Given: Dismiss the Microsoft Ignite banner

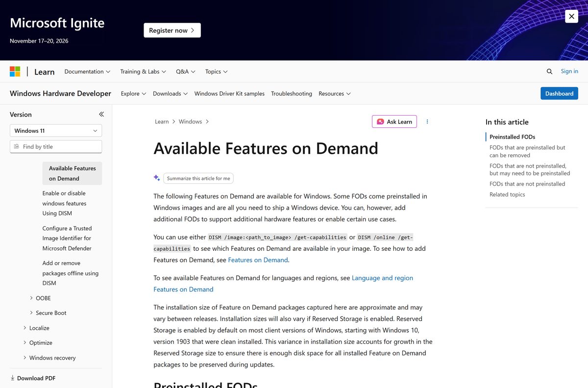Looking at the screenshot, I should [571, 16].
